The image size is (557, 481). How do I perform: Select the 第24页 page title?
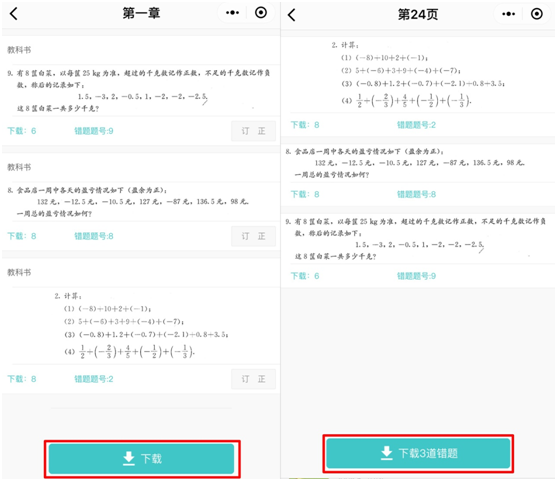pos(418,15)
